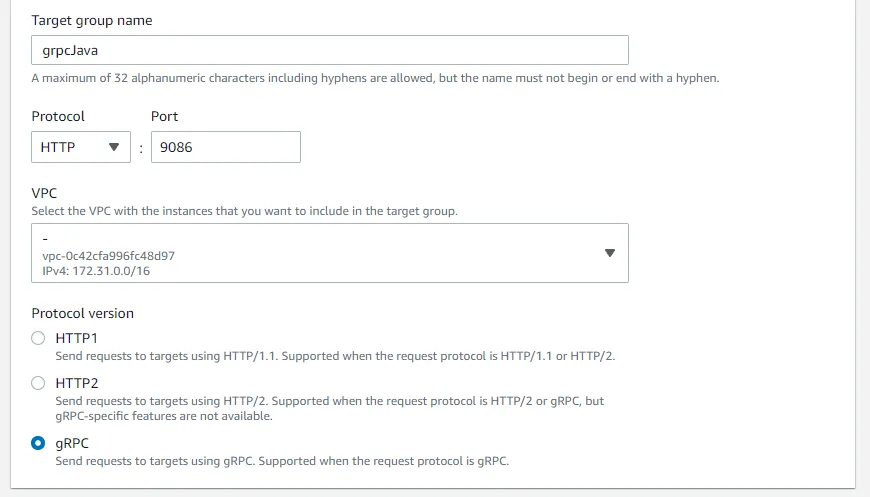Click the Target group name text field
Viewport: 870px width, 497px height.
click(x=330, y=50)
